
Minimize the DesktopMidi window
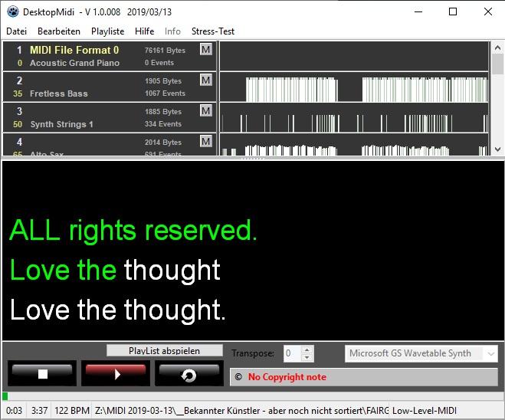[418, 12]
